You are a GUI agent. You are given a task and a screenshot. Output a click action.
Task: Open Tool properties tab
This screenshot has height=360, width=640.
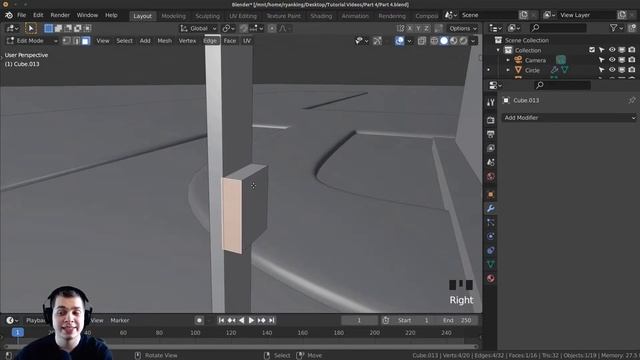pos(491,102)
